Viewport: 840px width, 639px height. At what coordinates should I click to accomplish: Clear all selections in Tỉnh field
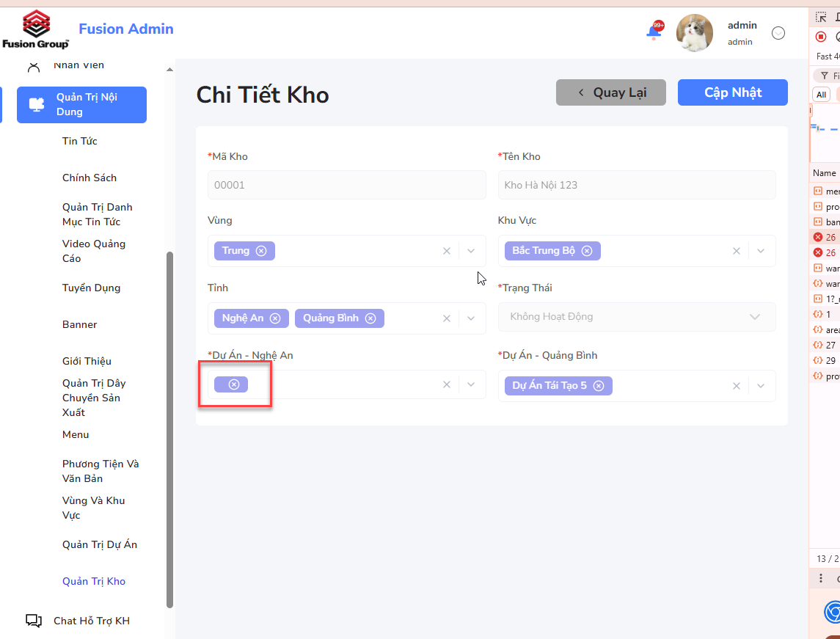pos(446,318)
